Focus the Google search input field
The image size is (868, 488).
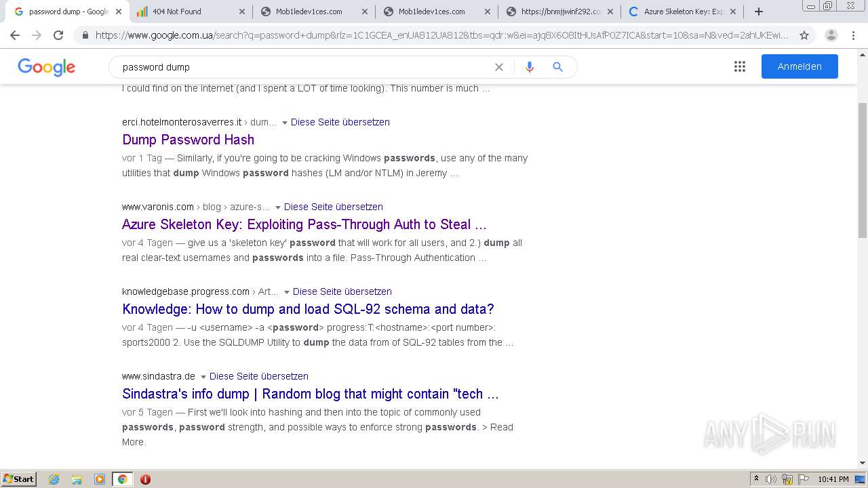tap(305, 67)
